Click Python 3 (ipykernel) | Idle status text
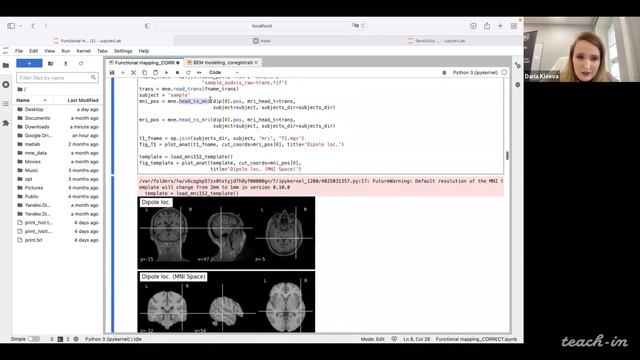This screenshot has height=360, width=640. 113,339
